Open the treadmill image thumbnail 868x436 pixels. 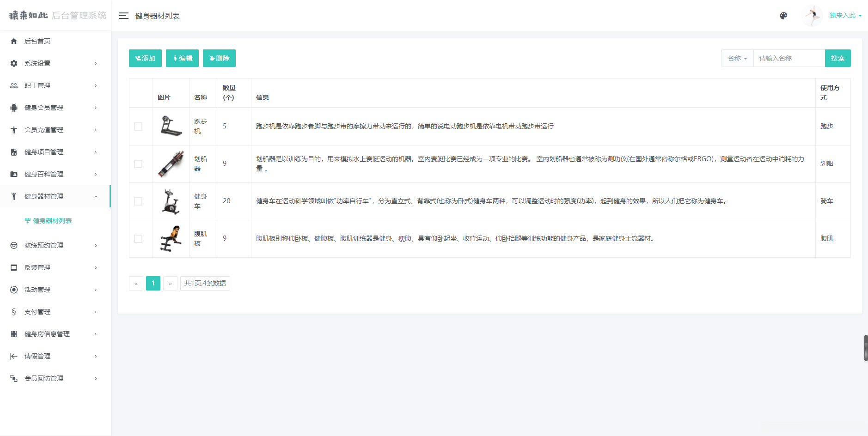(171, 126)
